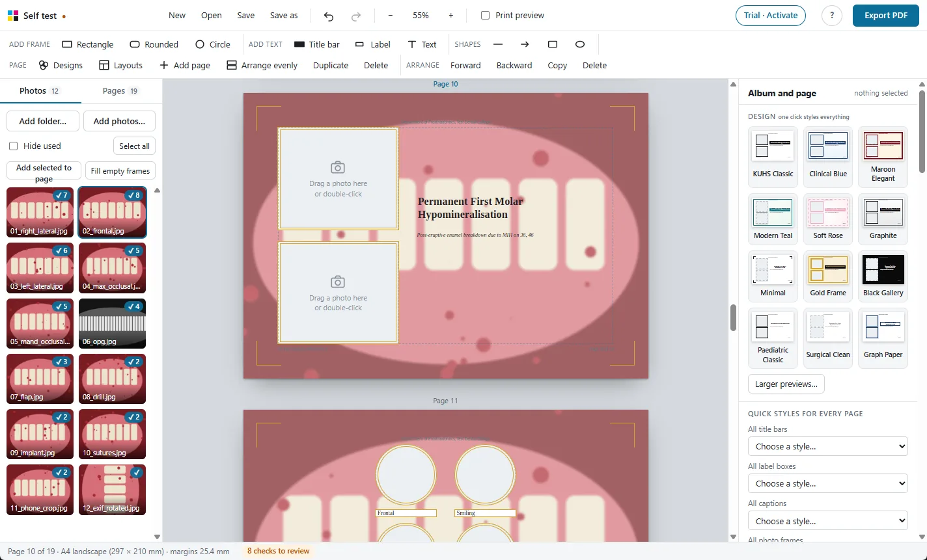Open help with the question mark icon

pyautogui.click(x=832, y=16)
